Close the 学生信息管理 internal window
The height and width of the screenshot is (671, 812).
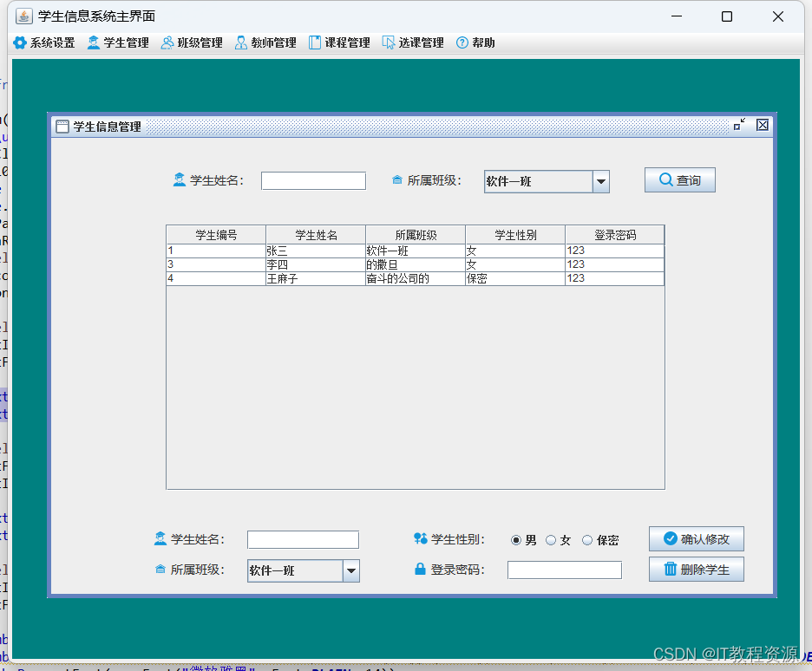[x=763, y=125]
